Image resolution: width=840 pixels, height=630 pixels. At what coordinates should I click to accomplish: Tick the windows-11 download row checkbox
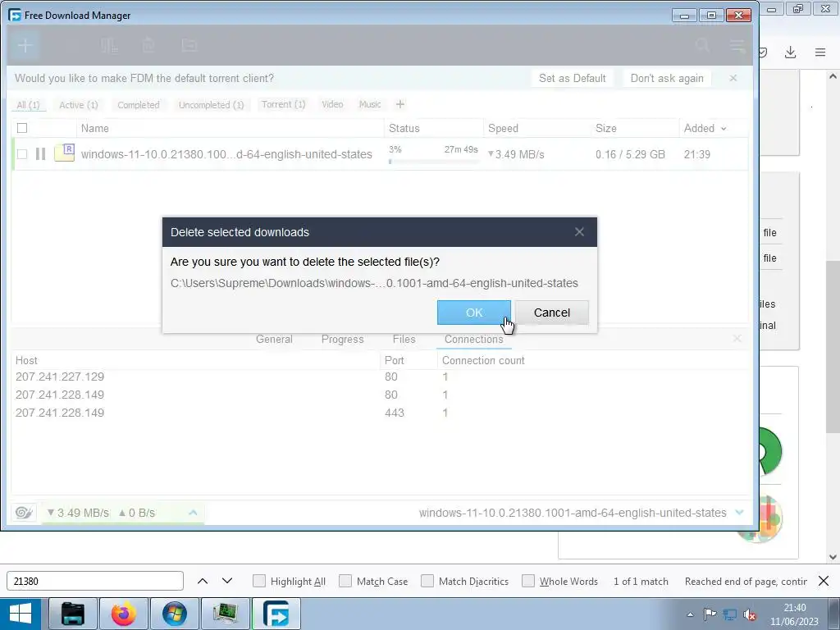(22, 154)
